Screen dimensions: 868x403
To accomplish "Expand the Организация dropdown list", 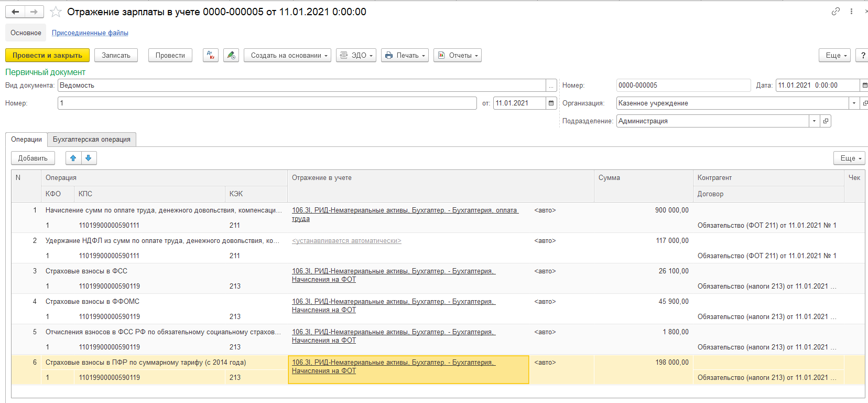I will point(854,103).
